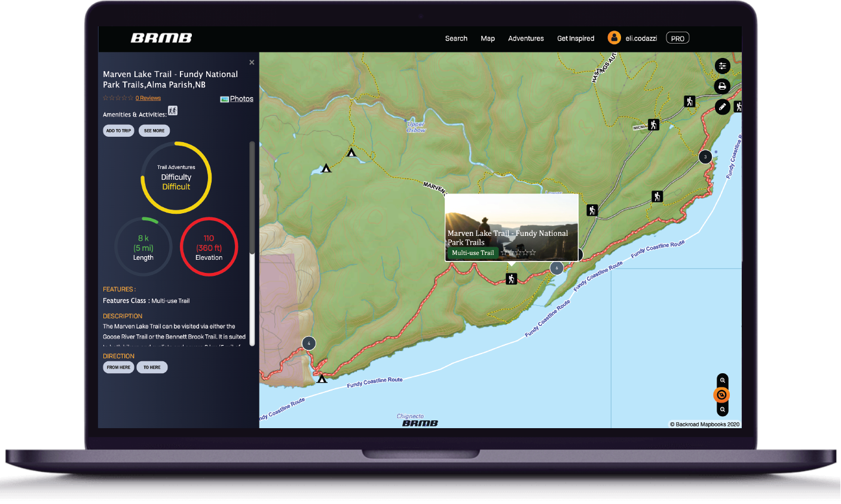Zoom out using the magnifier minus icon
The image size is (841, 504).
(x=722, y=409)
